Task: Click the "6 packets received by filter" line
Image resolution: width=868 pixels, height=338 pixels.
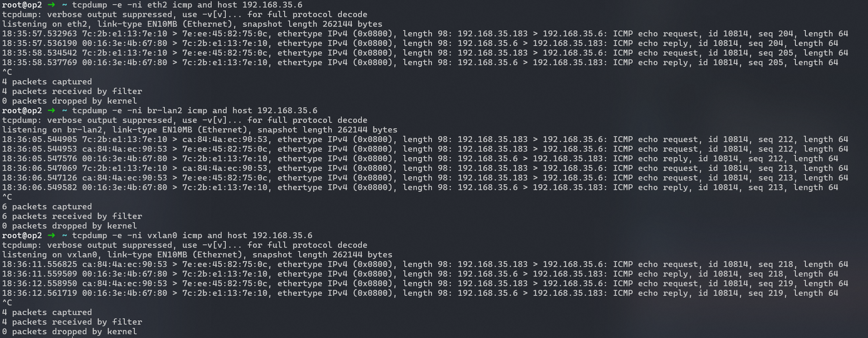Action: pos(72,216)
